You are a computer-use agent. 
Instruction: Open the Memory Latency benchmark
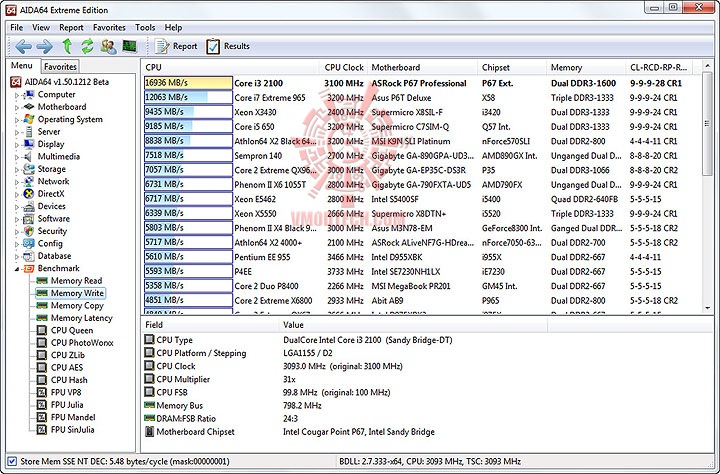point(81,318)
